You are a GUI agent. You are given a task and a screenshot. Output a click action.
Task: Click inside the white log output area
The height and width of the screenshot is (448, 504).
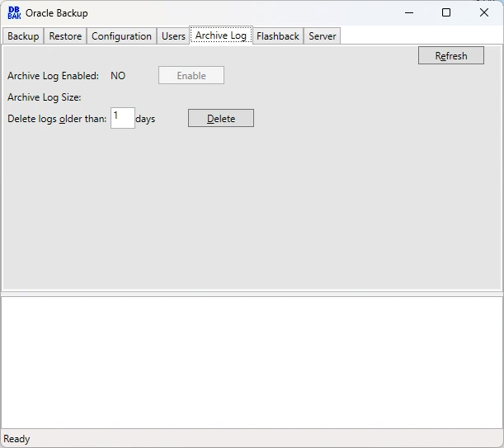pos(252,361)
